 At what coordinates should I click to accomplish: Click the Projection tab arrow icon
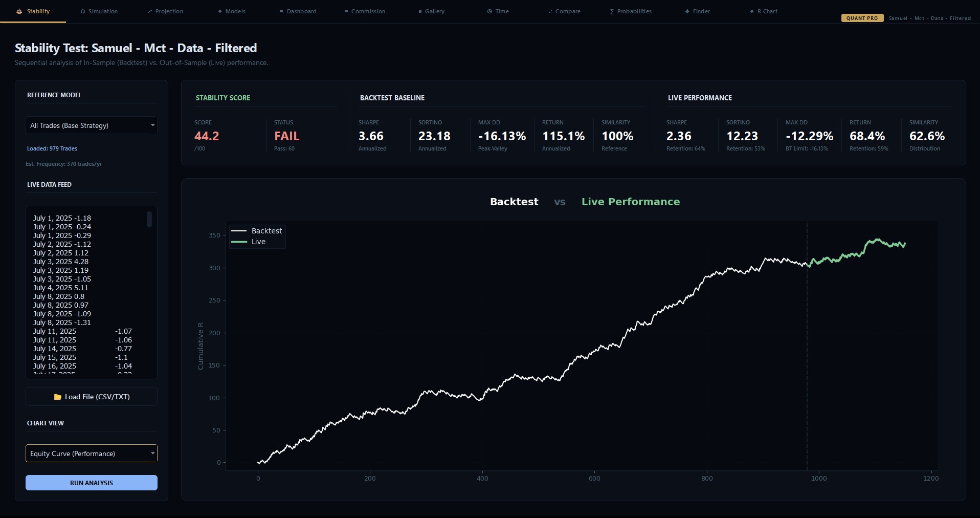(x=150, y=11)
